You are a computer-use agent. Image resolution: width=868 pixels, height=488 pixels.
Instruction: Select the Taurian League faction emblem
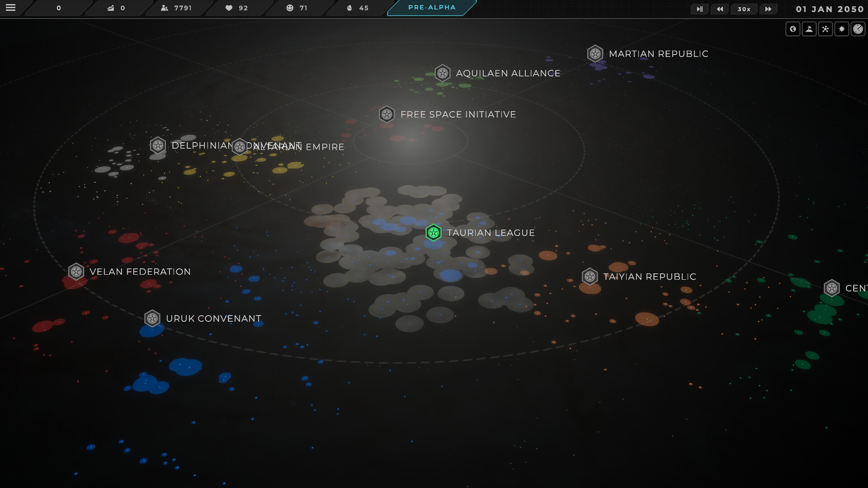pos(433,233)
